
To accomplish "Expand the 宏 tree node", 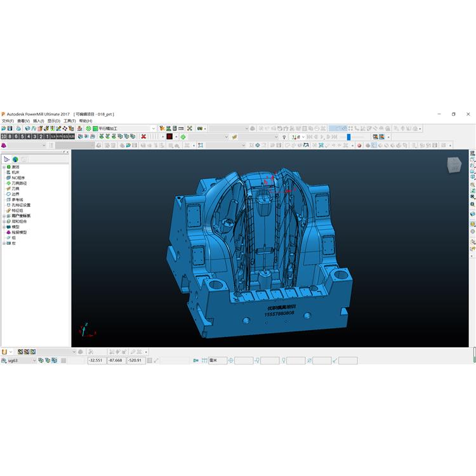I will pos(4,243).
